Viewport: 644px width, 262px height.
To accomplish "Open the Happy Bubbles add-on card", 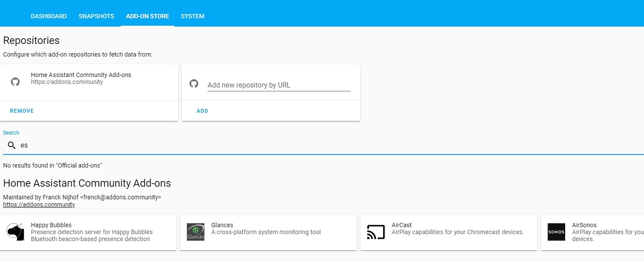I will pos(88,232).
